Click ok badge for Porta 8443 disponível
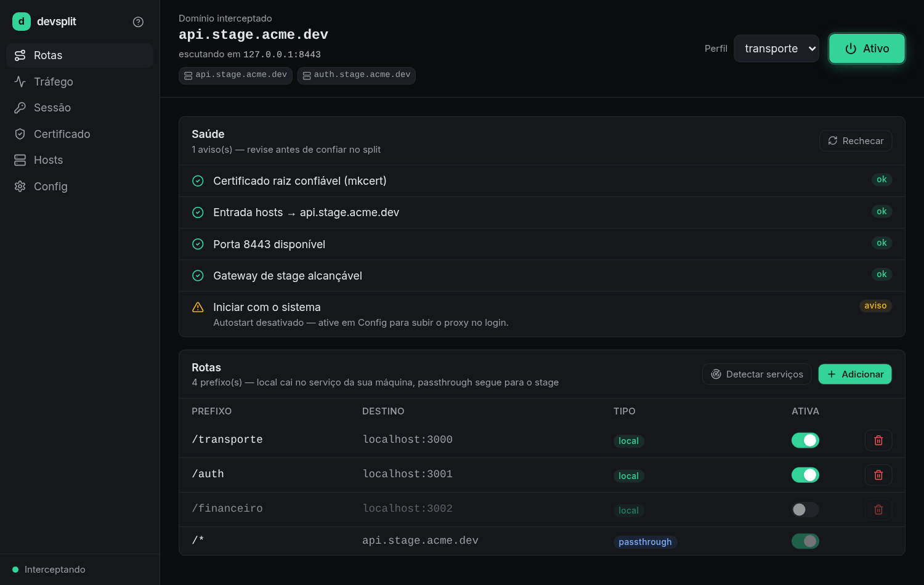The width and height of the screenshot is (924, 585). click(x=881, y=243)
